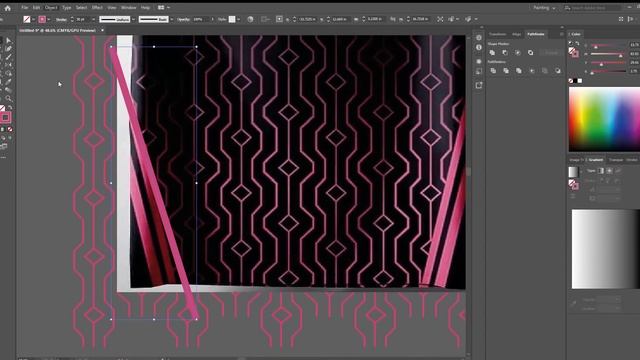Click the reference point locator icon
The width and height of the screenshot is (640, 360).
tap(279, 19)
